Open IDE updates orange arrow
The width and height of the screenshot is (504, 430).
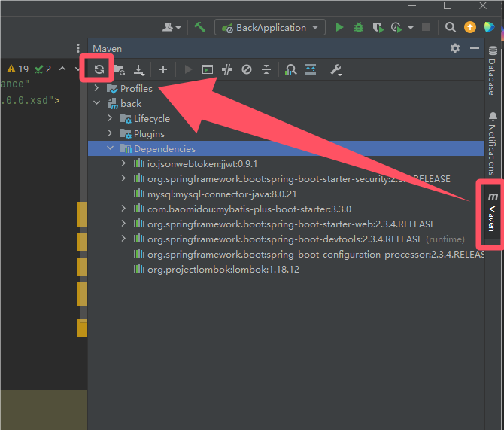coord(470,27)
